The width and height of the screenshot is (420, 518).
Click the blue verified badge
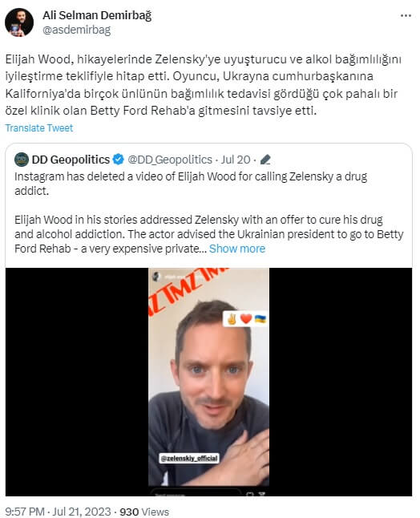[x=118, y=160]
